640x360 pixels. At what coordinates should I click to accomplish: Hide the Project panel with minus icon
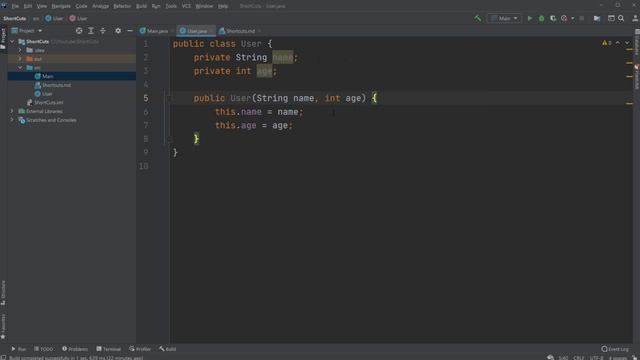coord(130,31)
